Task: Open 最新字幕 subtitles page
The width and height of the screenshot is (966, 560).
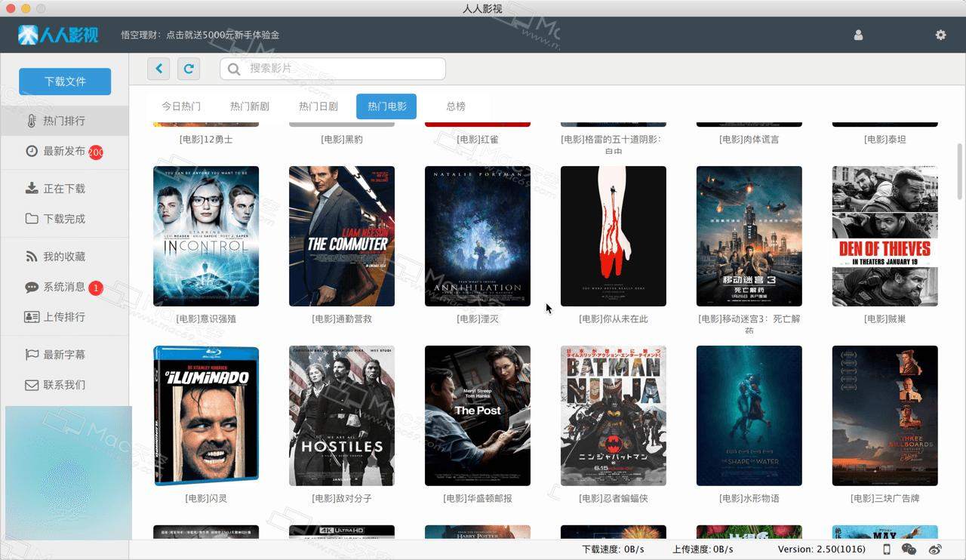Action: click(64, 355)
